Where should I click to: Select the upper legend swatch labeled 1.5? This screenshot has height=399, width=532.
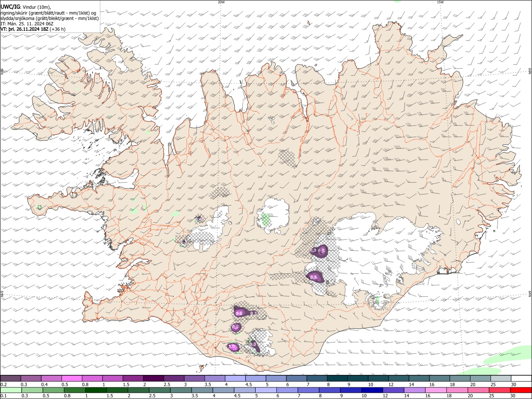coord(133,378)
